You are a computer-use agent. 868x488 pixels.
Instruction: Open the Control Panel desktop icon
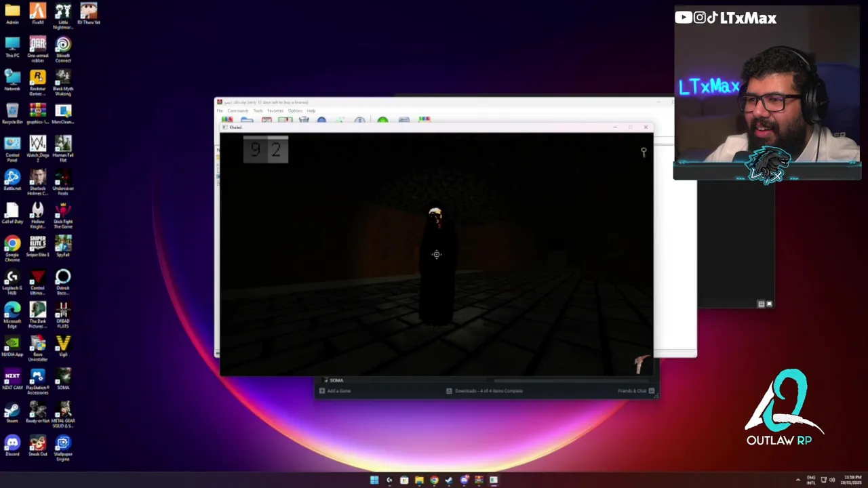click(x=12, y=148)
